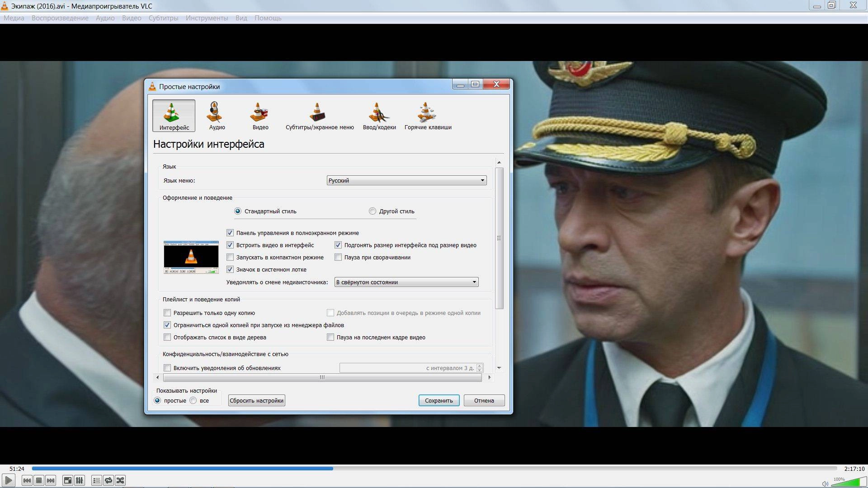Start playback with the play button
Screen dimensions: 868x488
coord(8,480)
